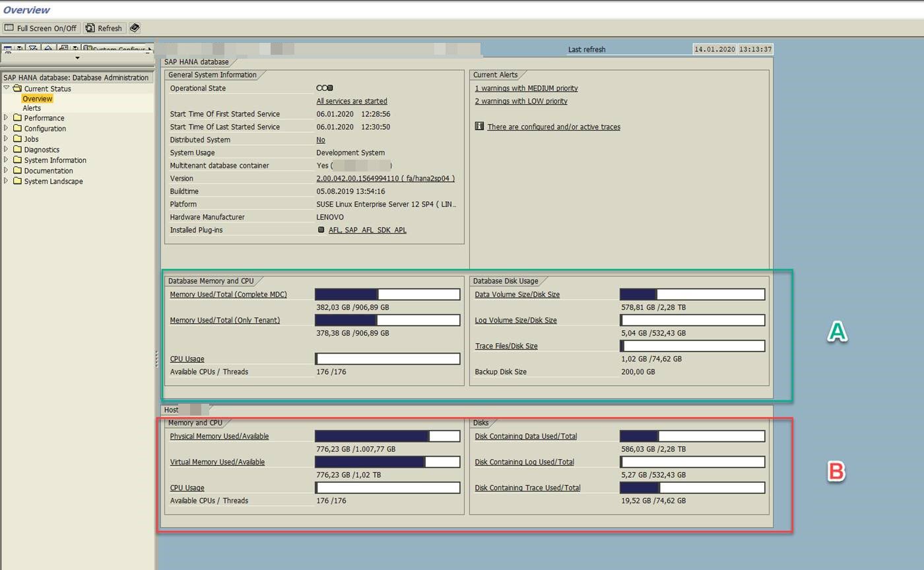Select the Overview tree entry
This screenshot has width=924, height=570.
point(37,98)
